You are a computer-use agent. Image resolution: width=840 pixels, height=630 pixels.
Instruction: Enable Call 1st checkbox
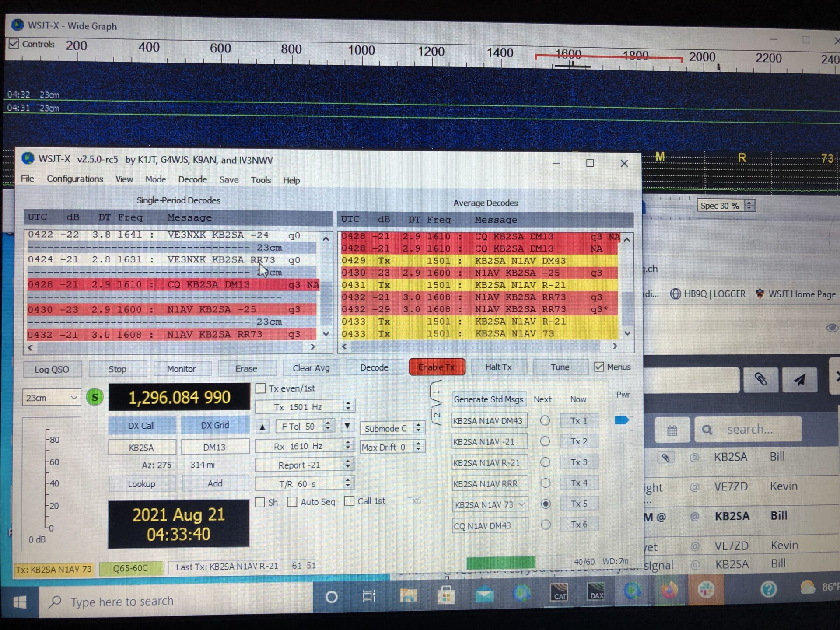349,501
